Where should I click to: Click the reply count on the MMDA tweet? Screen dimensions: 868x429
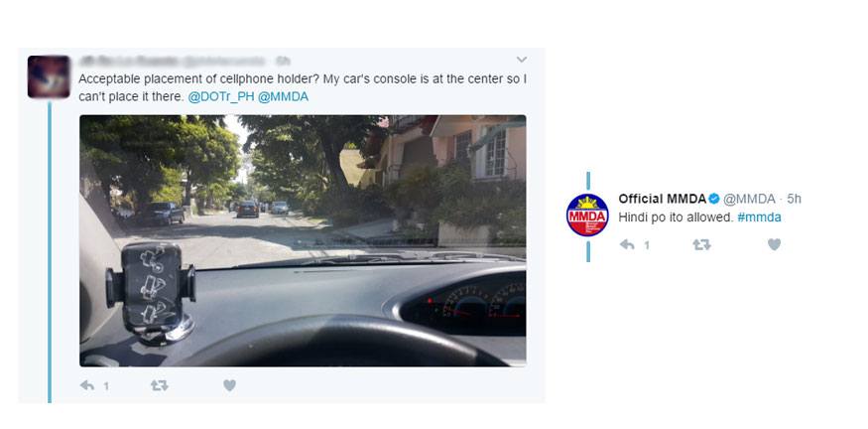coord(646,245)
